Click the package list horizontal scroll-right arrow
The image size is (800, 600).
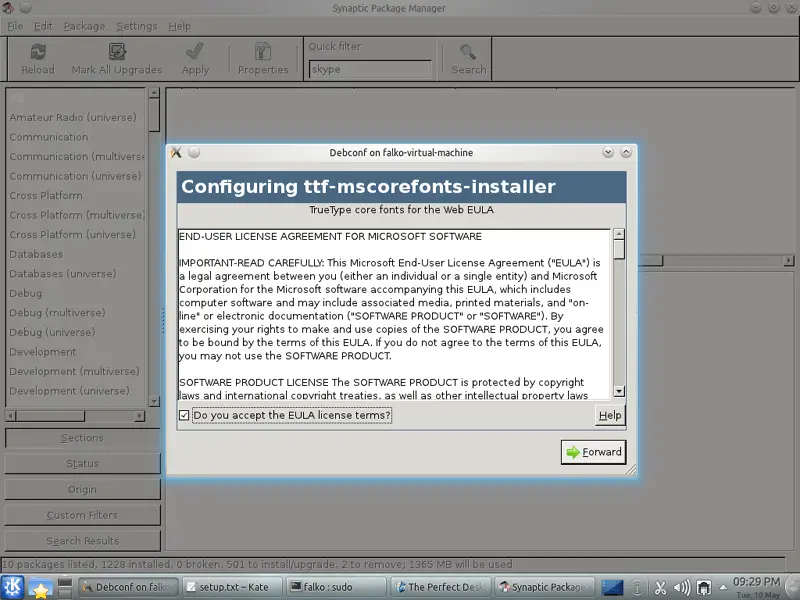789,260
